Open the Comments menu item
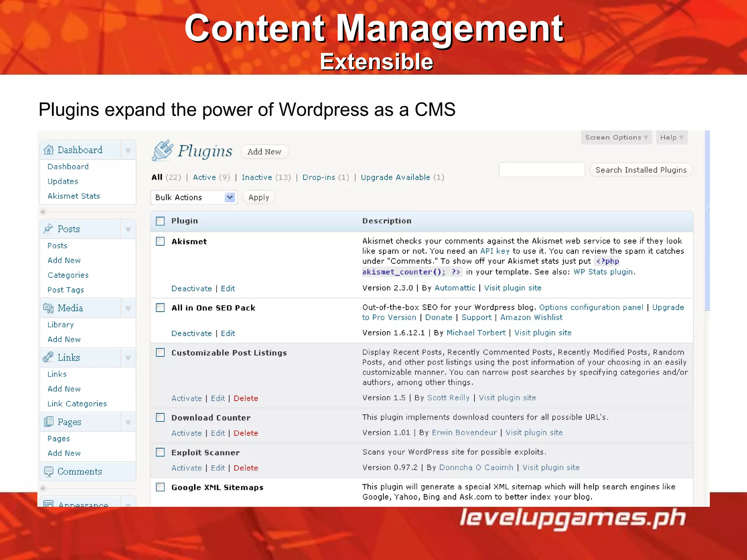 [88, 471]
